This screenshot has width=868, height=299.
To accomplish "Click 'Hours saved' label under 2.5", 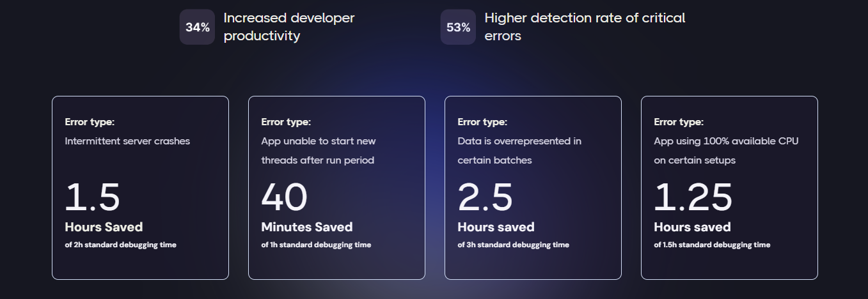I will pos(496,227).
